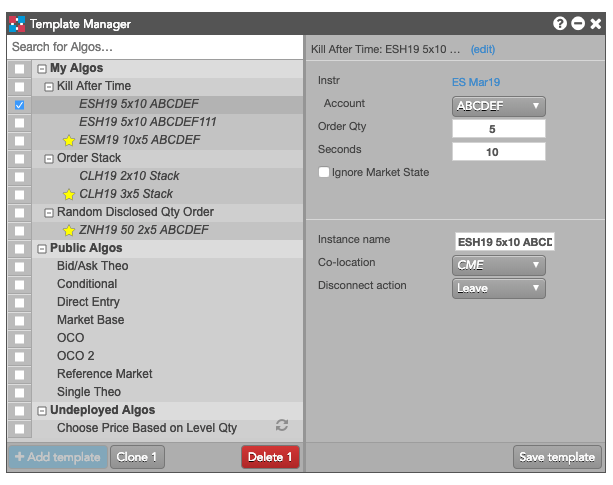Click the star next to CLH19 3x5 Stack
Screen dimensions: 613x485
coord(69,194)
